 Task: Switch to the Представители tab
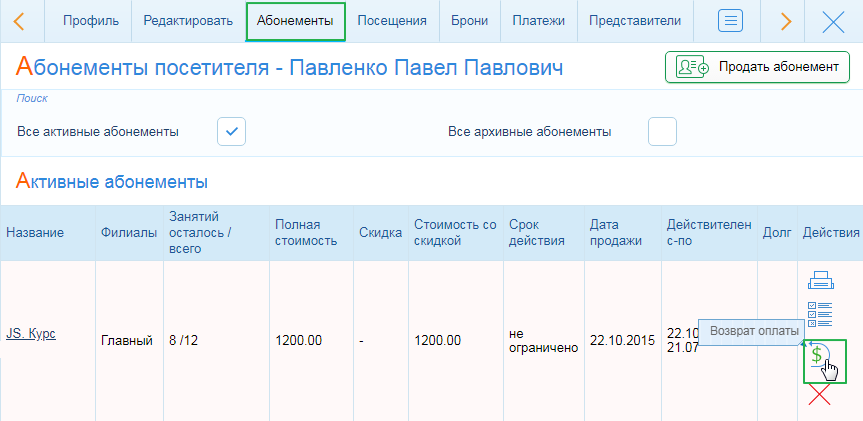coord(635,21)
